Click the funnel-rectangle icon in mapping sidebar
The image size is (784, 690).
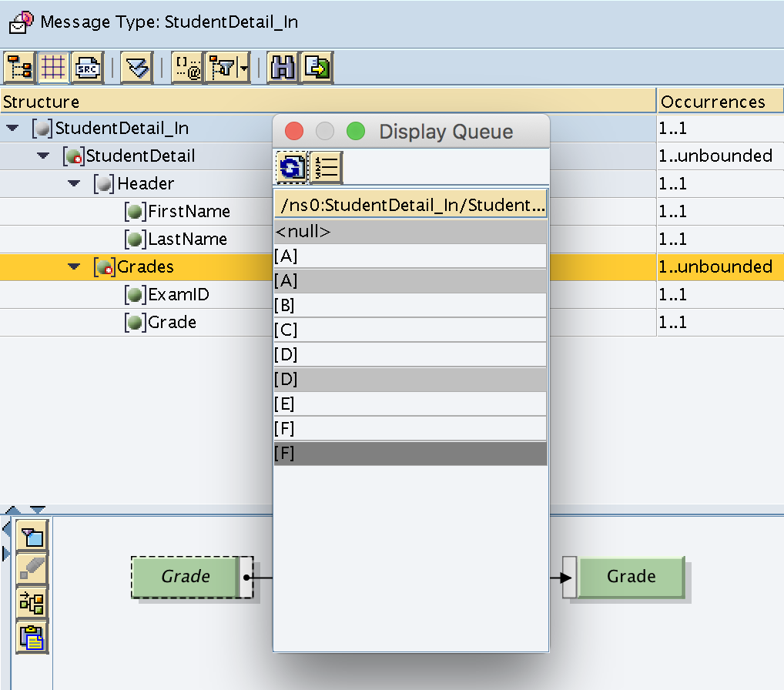[x=32, y=536]
